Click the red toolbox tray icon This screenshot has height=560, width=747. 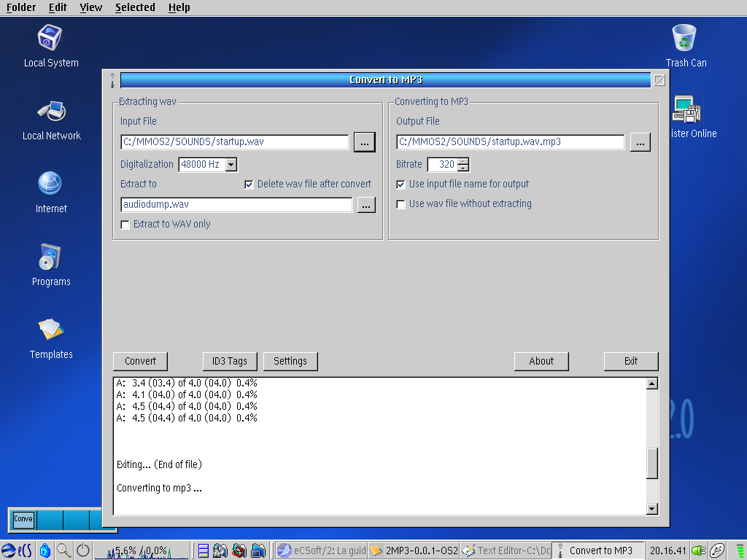point(239,551)
